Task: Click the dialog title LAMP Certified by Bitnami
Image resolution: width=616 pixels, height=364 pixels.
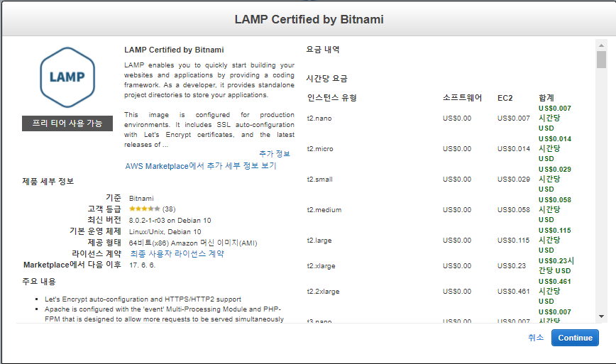Action: click(x=309, y=19)
